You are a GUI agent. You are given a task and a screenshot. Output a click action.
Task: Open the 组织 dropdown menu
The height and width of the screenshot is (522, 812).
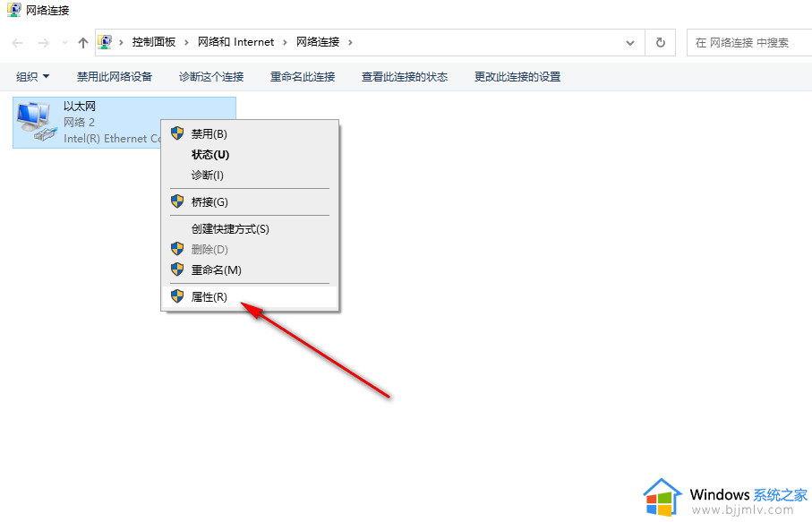32,77
